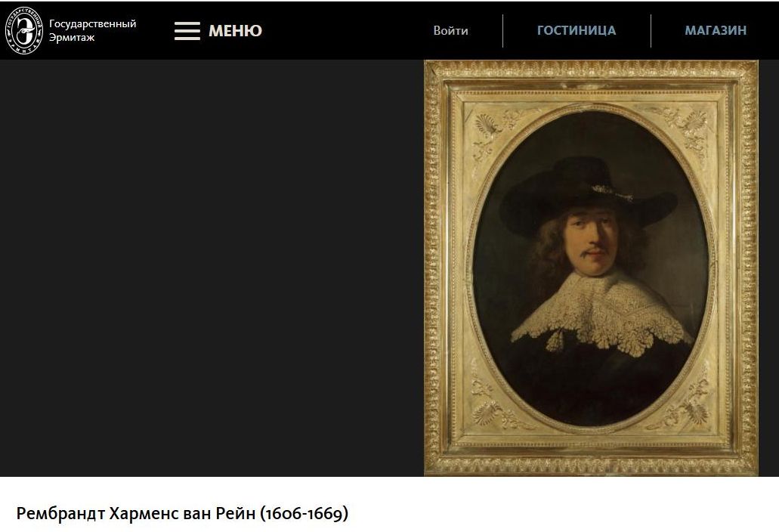Click the Государственный Эрмитаж logo text
The width and height of the screenshot is (779, 532).
(92, 30)
